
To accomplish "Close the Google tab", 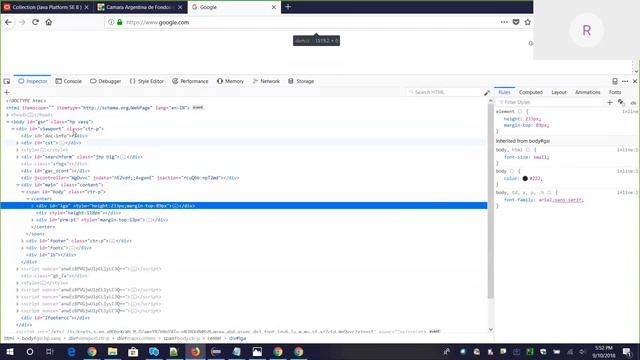I will pos(274,7).
